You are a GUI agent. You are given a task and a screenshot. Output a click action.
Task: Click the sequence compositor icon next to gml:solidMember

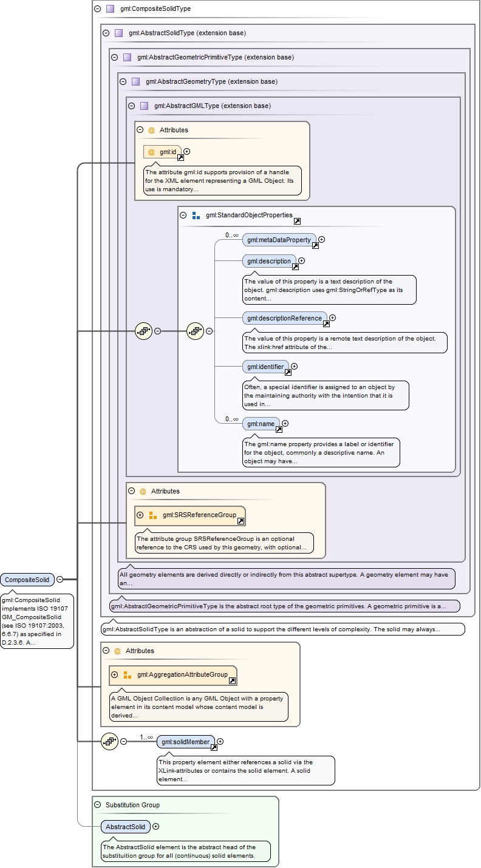[x=110, y=741]
